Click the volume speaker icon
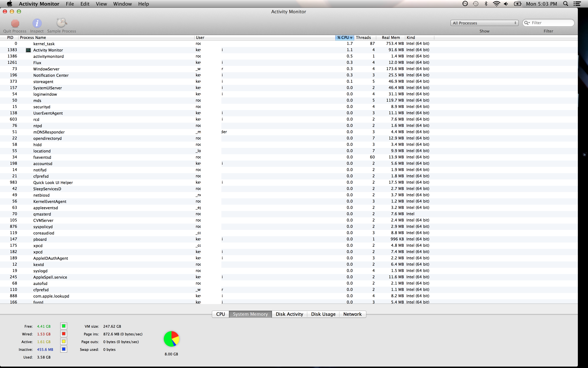 (506, 4)
